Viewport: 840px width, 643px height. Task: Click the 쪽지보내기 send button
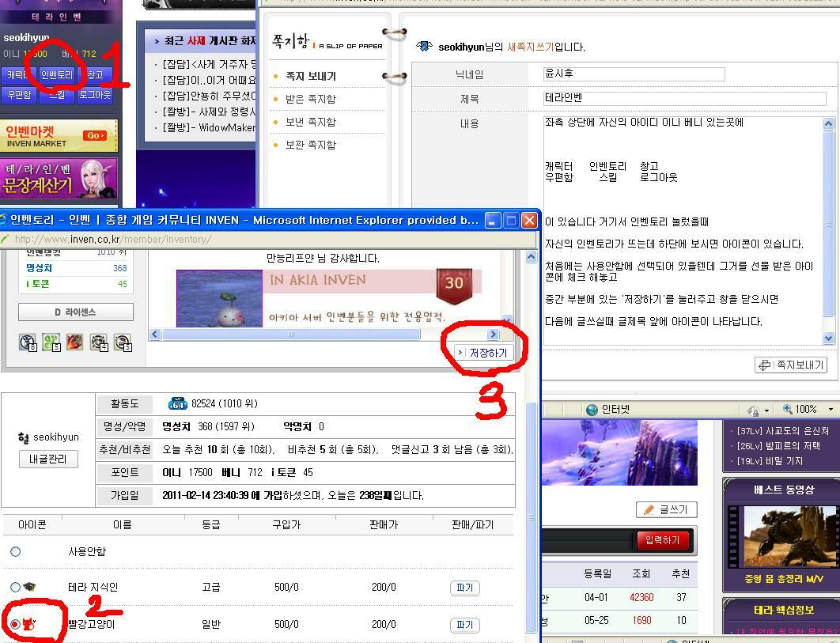[791, 365]
